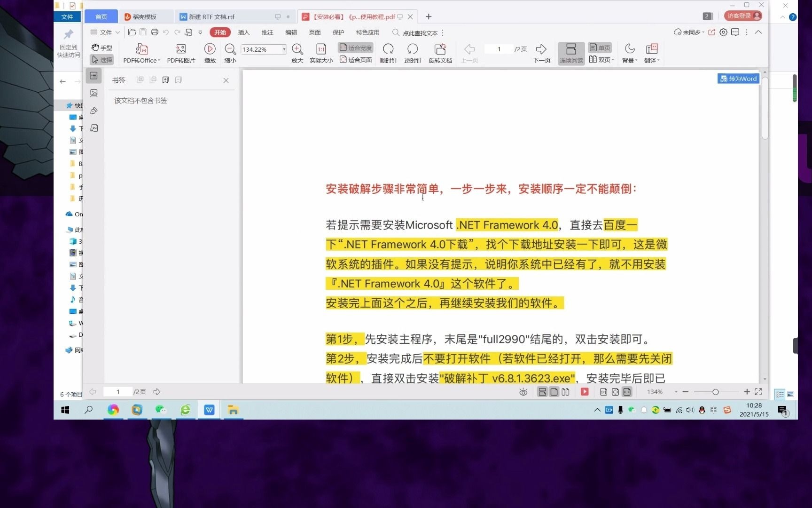This screenshot has width=812, height=508.
Task: Open the 保护 ribbon tab
Action: 338,32
